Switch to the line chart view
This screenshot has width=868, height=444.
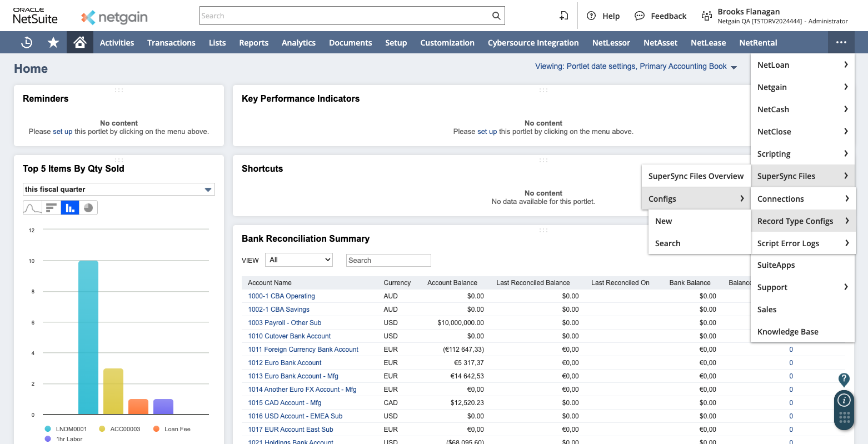pos(32,208)
